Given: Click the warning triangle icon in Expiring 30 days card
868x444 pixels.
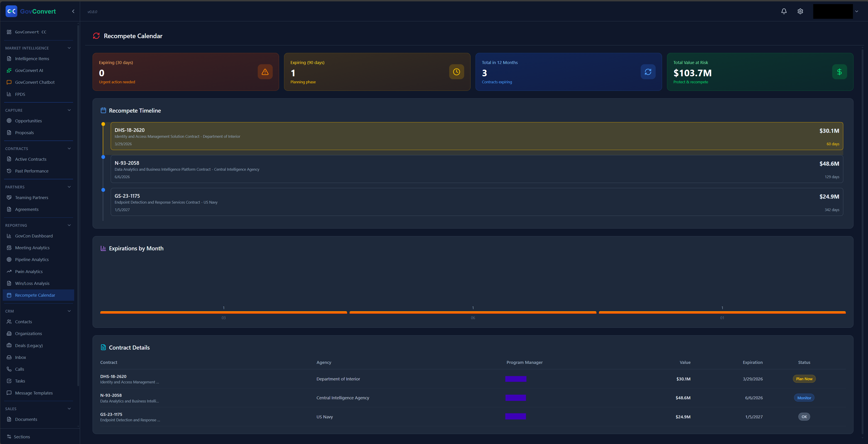Looking at the screenshot, I should (x=265, y=72).
